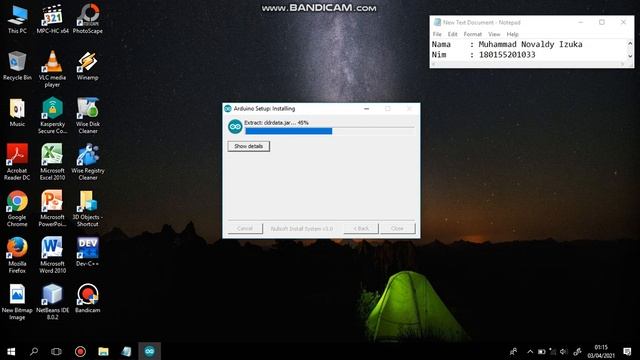Launch VLC media player shortcut
640x360 pixels.
coord(52,69)
